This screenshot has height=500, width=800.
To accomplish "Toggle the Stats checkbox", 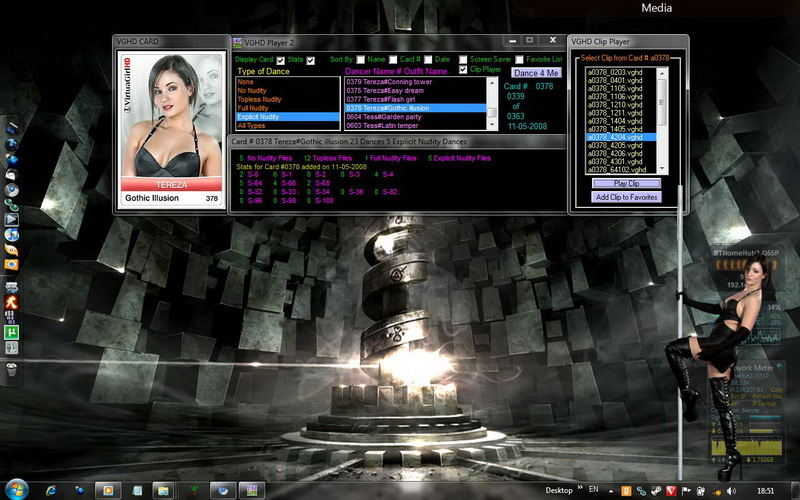I will (310, 61).
